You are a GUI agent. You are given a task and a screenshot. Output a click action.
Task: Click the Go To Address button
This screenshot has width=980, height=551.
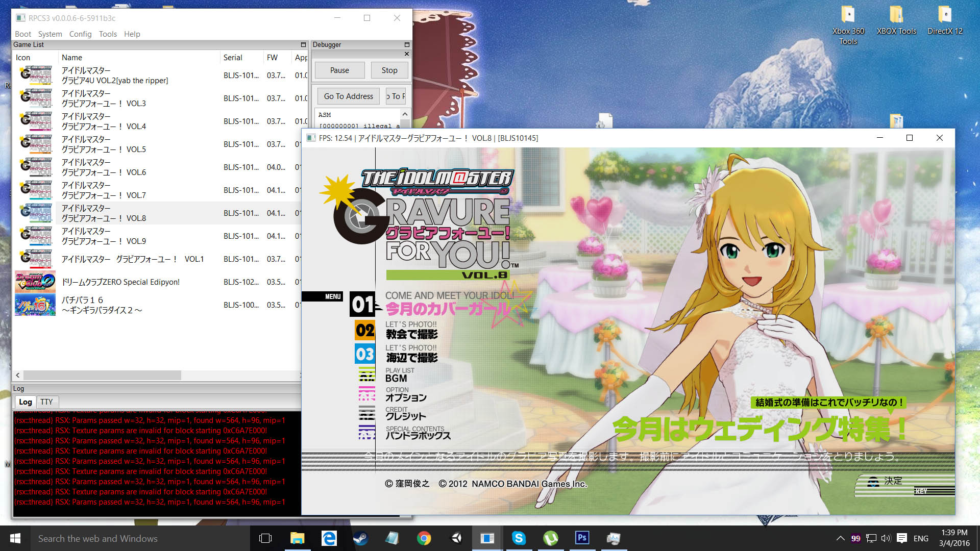click(x=348, y=96)
